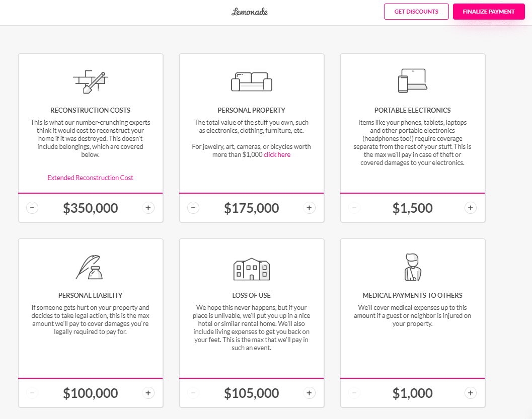Screen dimensions: 532x419
Task: Click the $350,000 reconstruction amount
Action: tap(90, 208)
